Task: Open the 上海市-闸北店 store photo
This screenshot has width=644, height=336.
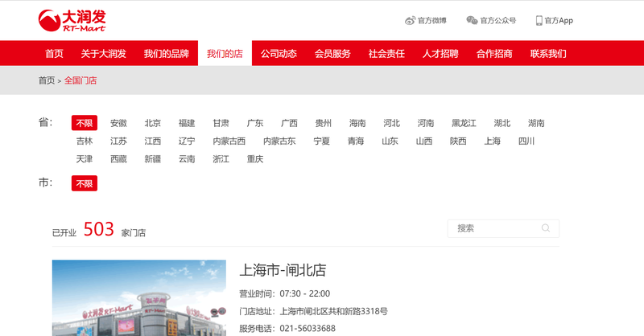Action: point(138,298)
